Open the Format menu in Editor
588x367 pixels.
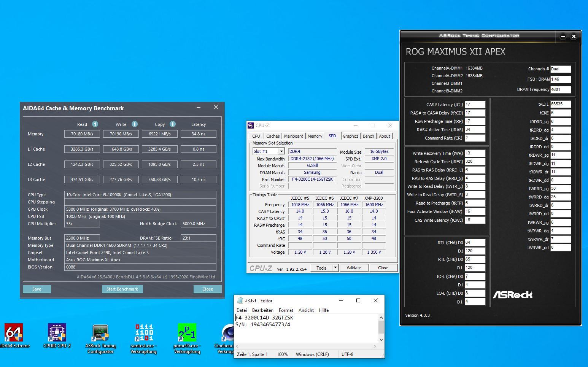286,310
